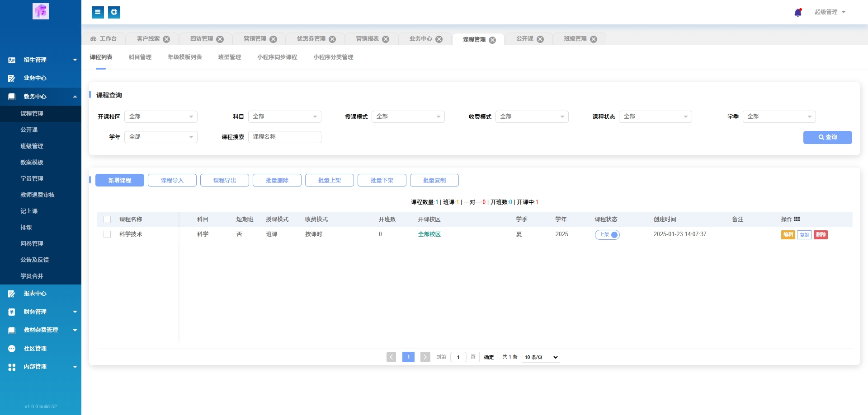Open the 科目 dropdown
The width and height of the screenshot is (868, 415).
click(285, 117)
